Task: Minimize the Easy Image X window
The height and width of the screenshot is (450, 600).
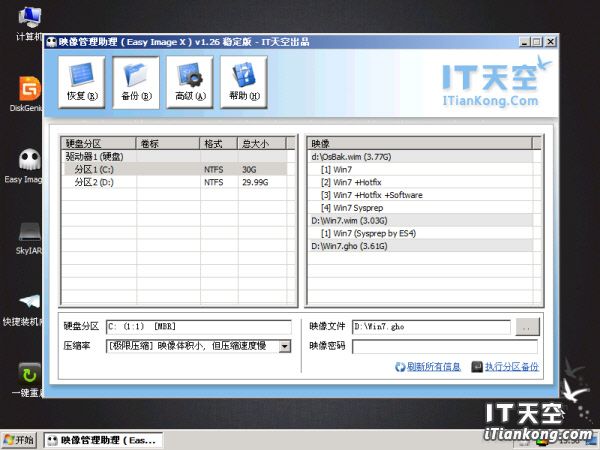Action: point(524,42)
